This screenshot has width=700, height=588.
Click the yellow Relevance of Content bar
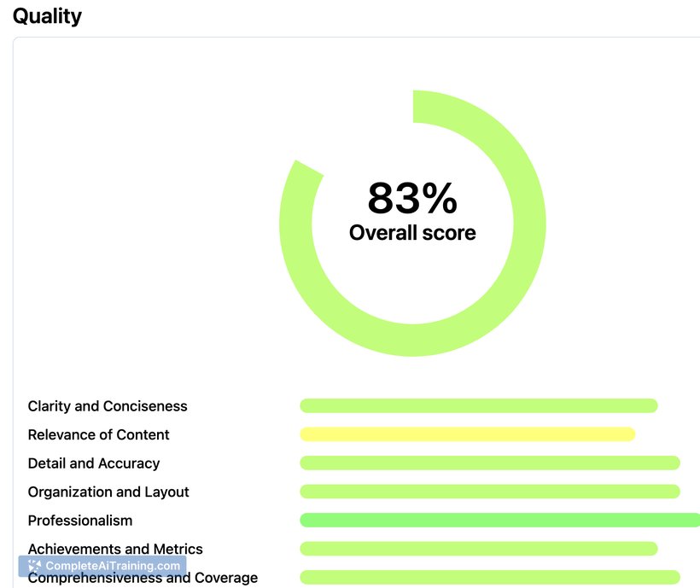pyautogui.click(x=468, y=434)
